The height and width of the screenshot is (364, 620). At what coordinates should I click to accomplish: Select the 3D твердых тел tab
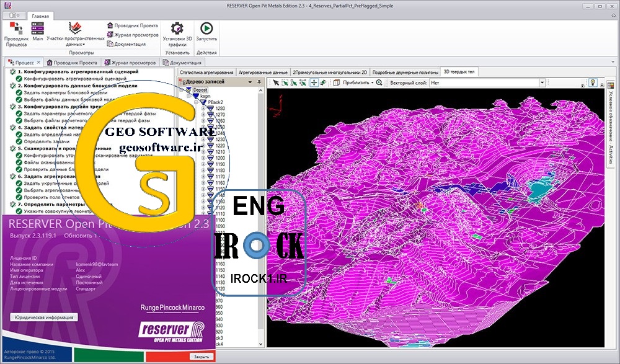459,72
